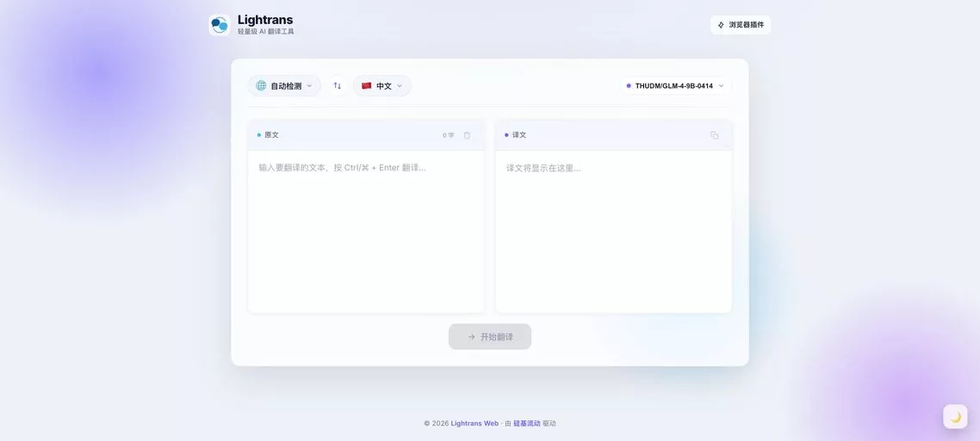Copy translation using the copy icon
Screen dimensions: 980x441
[x=715, y=135]
